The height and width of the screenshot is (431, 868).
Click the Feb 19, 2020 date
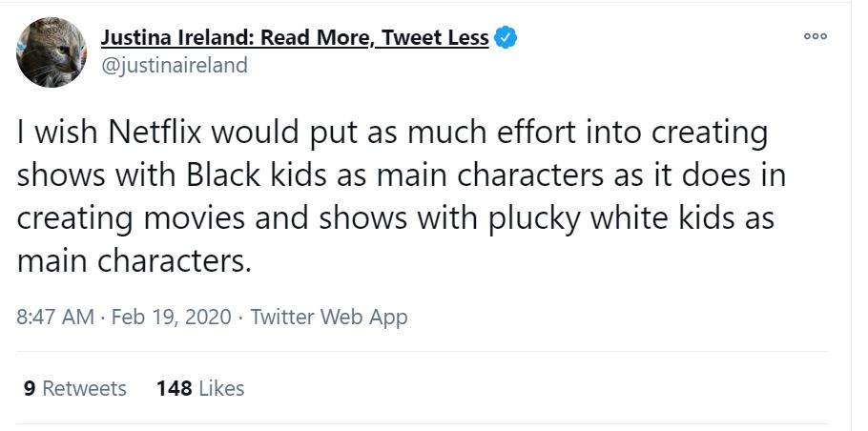(172, 317)
